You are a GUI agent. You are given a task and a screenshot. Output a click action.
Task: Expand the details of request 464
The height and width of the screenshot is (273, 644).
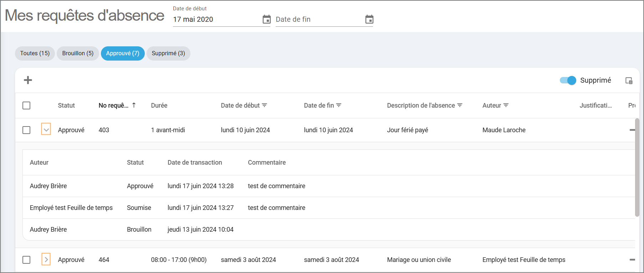46,259
